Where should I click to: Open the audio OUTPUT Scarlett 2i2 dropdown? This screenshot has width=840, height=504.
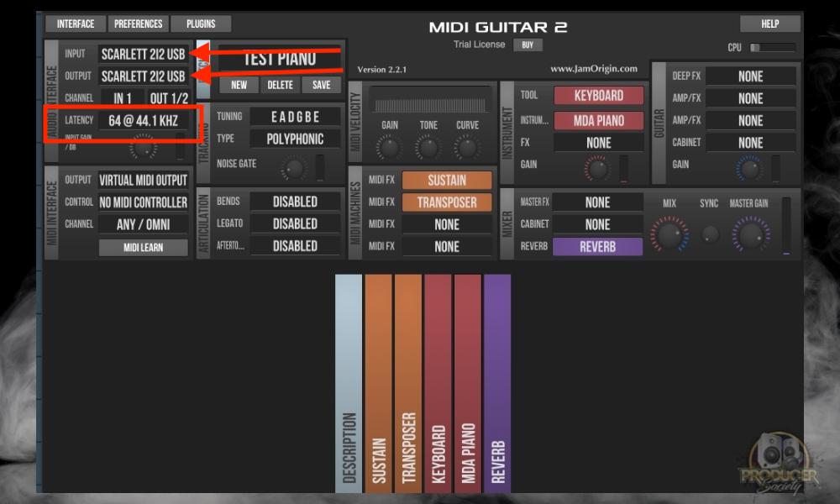point(143,76)
